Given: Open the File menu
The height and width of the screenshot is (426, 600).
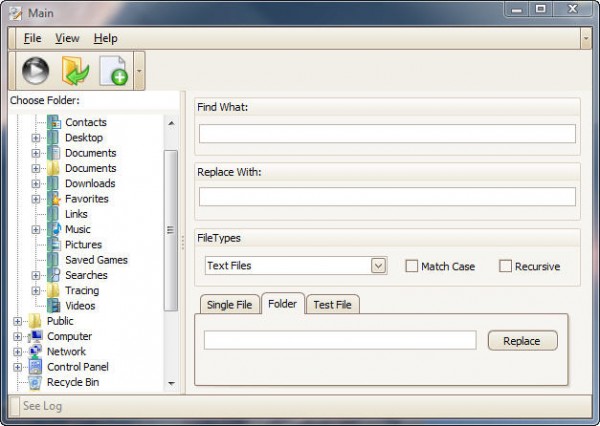Looking at the screenshot, I should point(32,38).
